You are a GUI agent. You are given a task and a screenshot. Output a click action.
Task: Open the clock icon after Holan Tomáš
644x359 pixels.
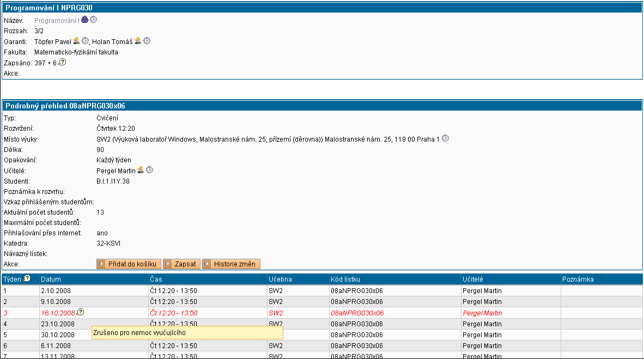[147, 41]
